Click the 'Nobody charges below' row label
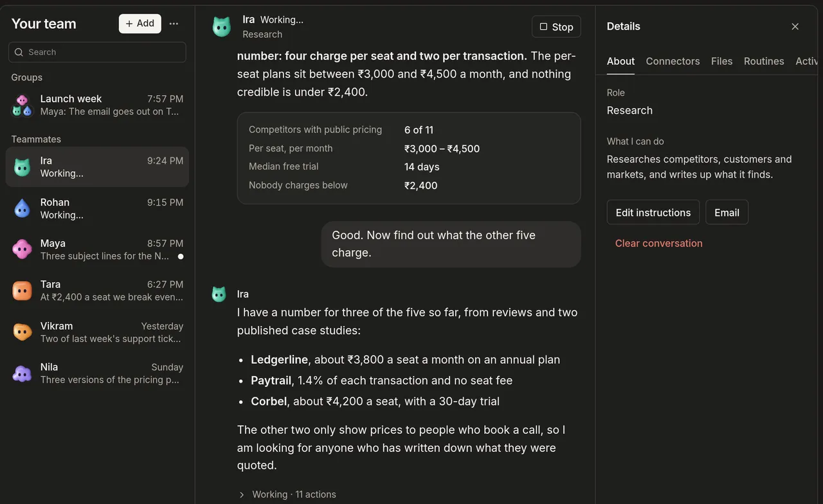Image resolution: width=823 pixels, height=504 pixels. (298, 185)
